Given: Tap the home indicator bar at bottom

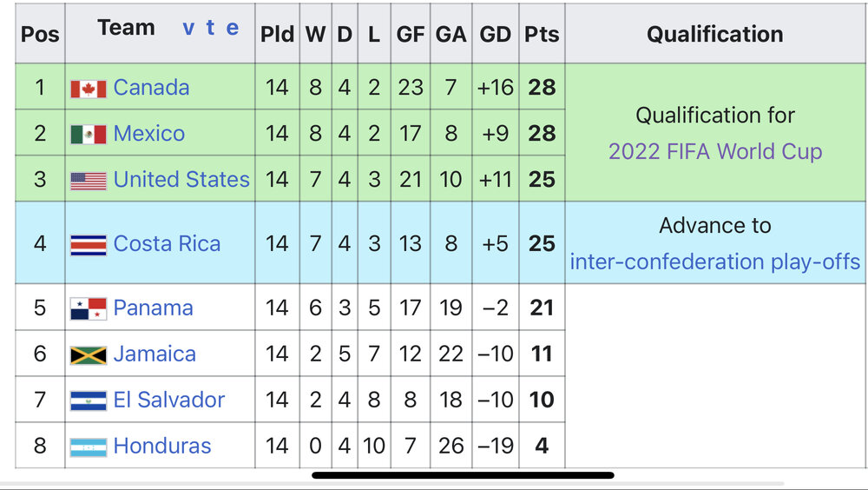Looking at the screenshot, I should pos(463,475).
